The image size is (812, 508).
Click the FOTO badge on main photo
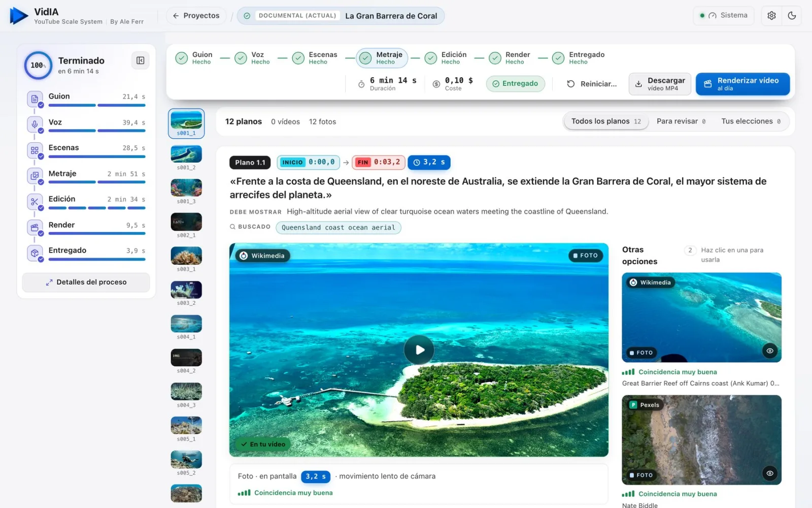click(586, 256)
